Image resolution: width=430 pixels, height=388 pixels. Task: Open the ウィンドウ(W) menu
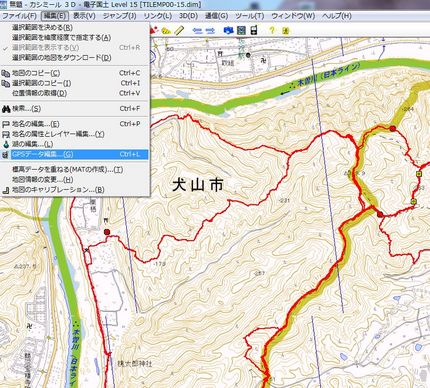pyautogui.click(x=293, y=16)
